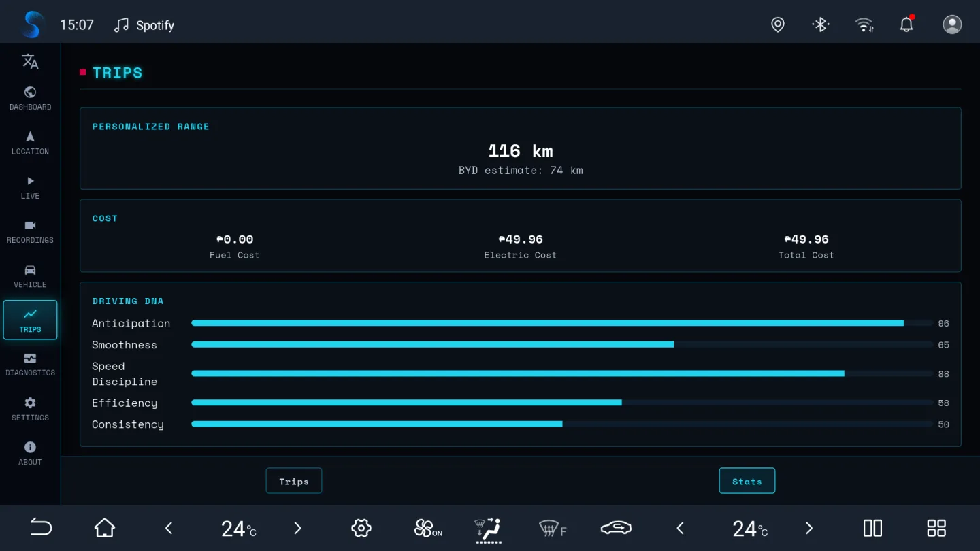Click the Cost card heading
The height and width of the screenshot is (551, 980).
[105, 218]
